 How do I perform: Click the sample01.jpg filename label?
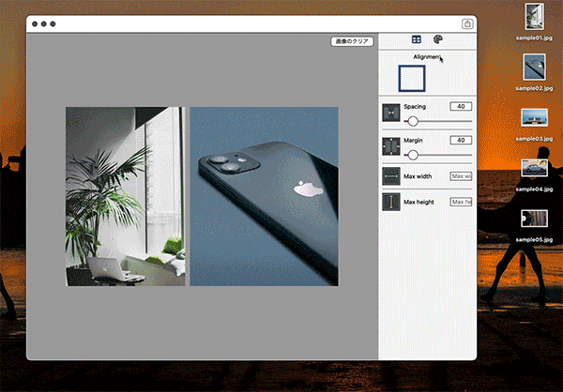tap(534, 38)
